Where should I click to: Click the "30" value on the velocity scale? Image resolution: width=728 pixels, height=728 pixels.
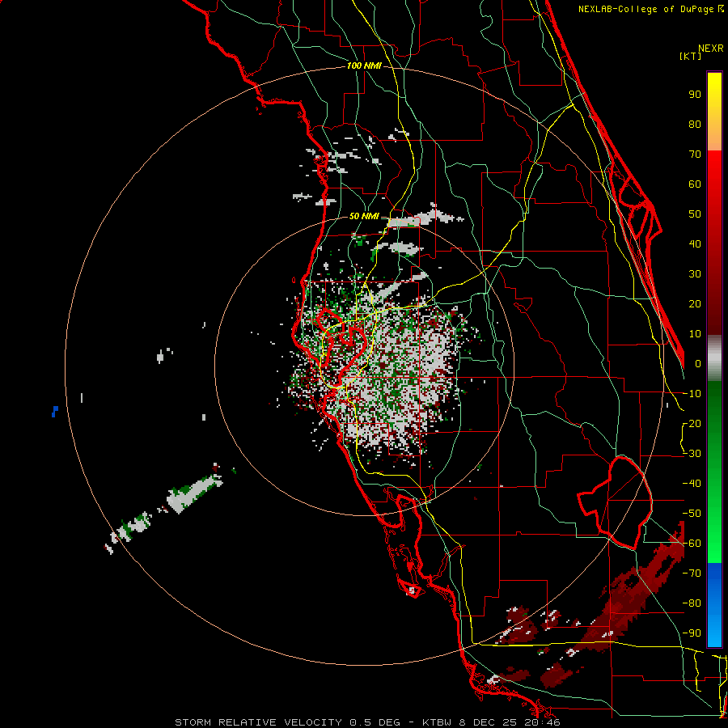[695, 274]
